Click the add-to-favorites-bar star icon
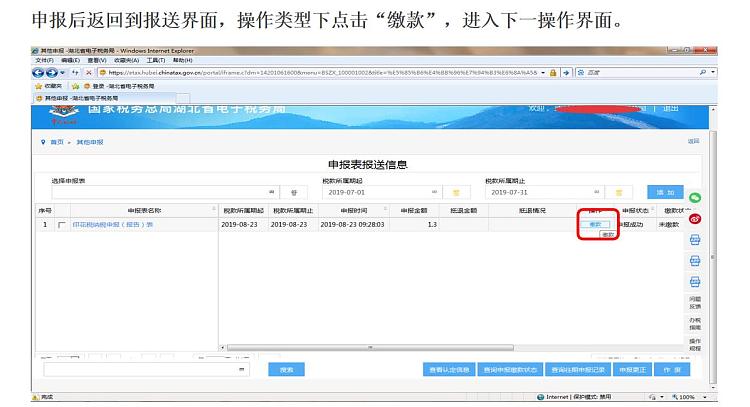This screenshot has height=407, width=750. click(76, 86)
